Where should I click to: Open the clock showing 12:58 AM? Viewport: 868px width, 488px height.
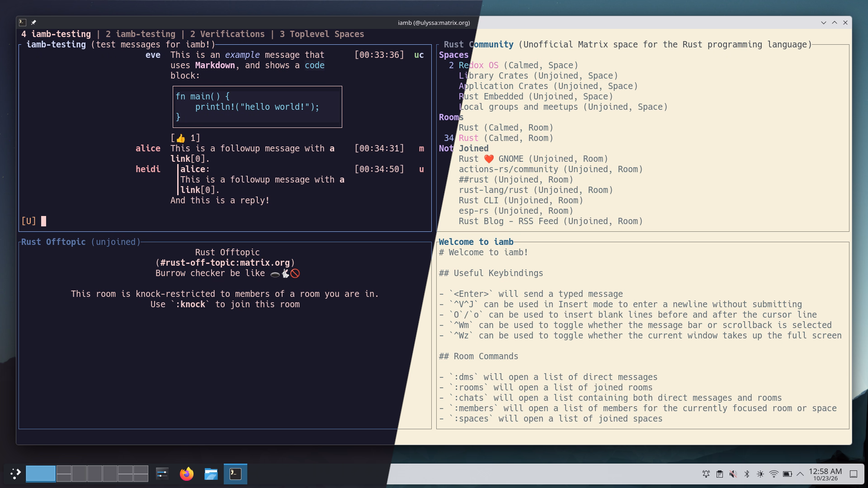[825, 474]
